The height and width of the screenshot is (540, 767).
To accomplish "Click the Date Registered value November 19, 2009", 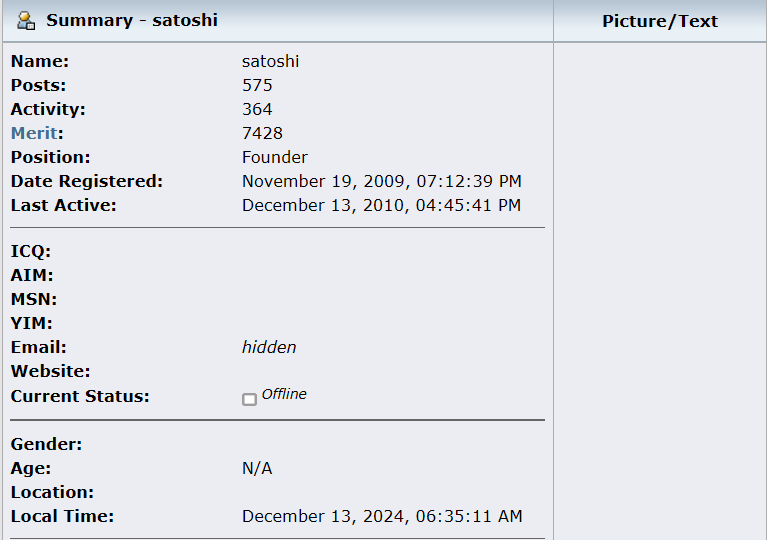I will pos(381,181).
